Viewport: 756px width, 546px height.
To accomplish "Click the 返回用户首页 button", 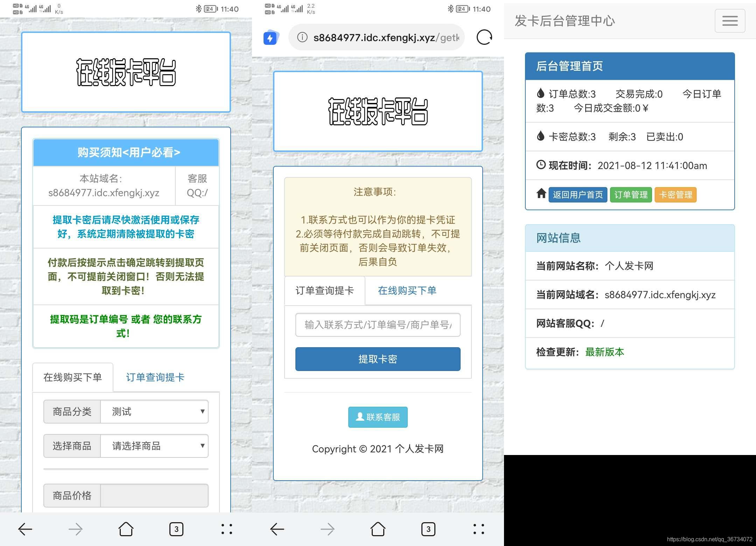I will (577, 195).
